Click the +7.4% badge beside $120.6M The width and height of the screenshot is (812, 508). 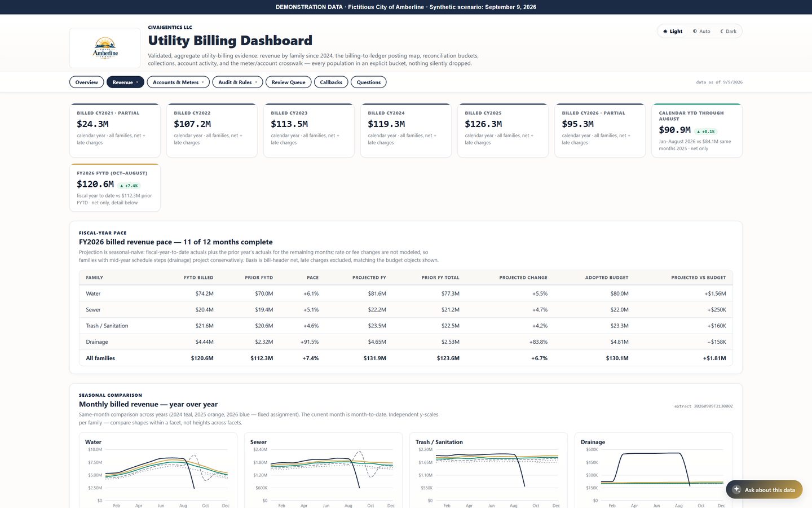[129, 186]
